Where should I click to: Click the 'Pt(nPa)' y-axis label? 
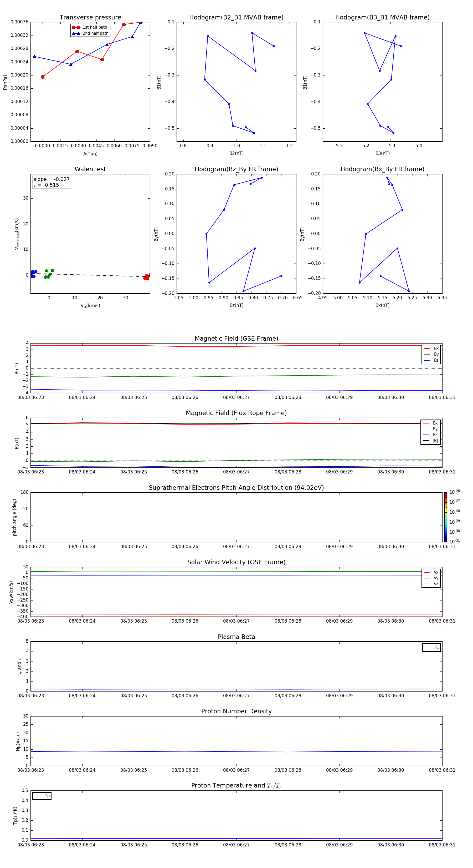(5, 82)
